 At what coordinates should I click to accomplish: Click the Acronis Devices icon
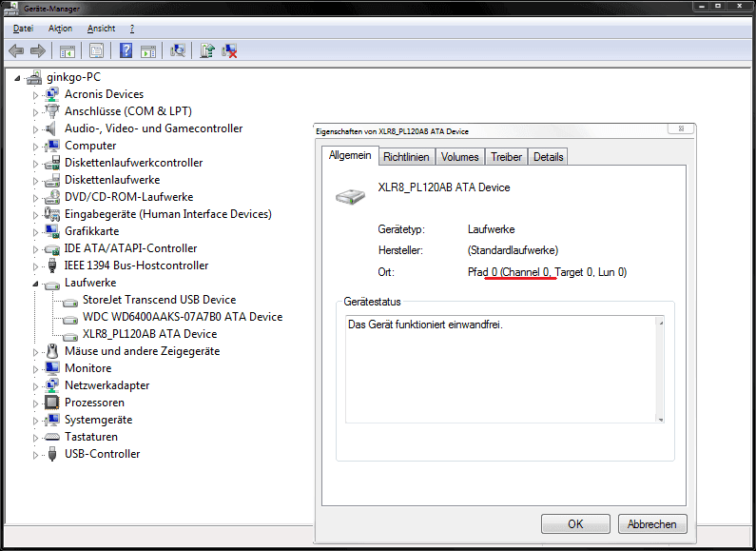click(51, 94)
